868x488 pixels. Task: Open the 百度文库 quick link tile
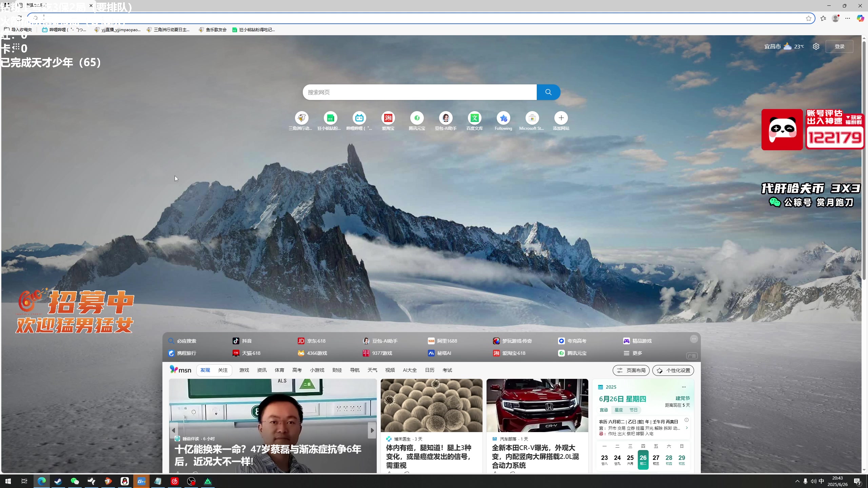(474, 121)
